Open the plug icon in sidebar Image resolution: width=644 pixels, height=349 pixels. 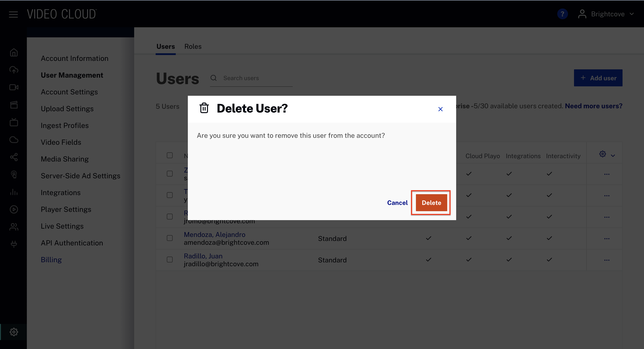coord(14,244)
